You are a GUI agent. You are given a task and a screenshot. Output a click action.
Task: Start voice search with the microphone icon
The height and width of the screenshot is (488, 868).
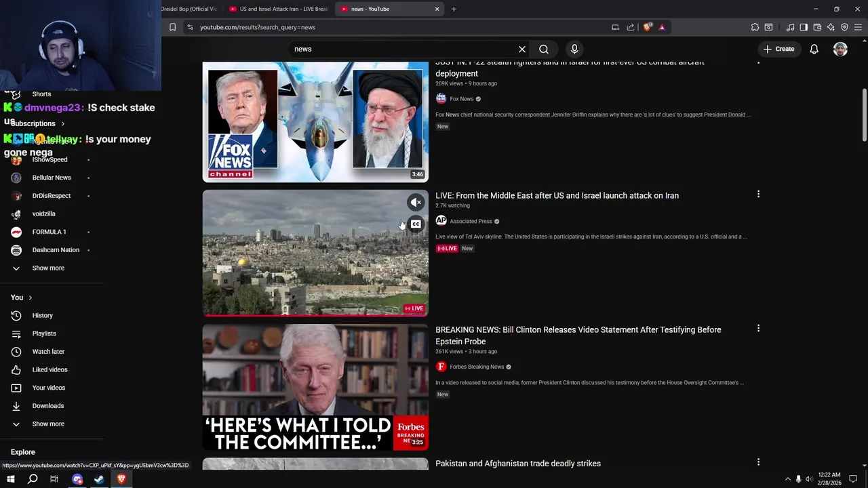point(574,49)
